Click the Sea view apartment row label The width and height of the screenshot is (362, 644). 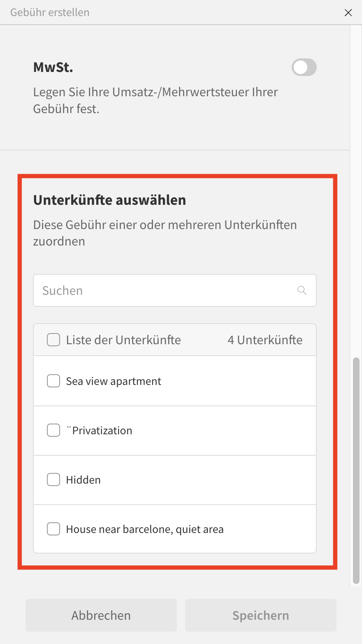tap(114, 381)
